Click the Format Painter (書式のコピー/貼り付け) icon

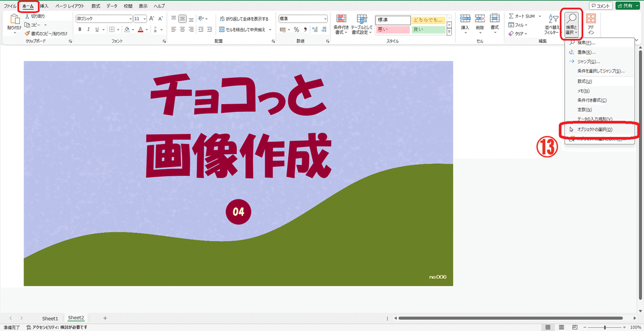pos(27,33)
